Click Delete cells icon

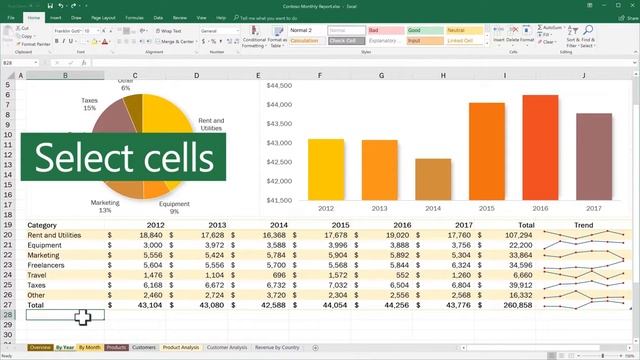tap(513, 31)
